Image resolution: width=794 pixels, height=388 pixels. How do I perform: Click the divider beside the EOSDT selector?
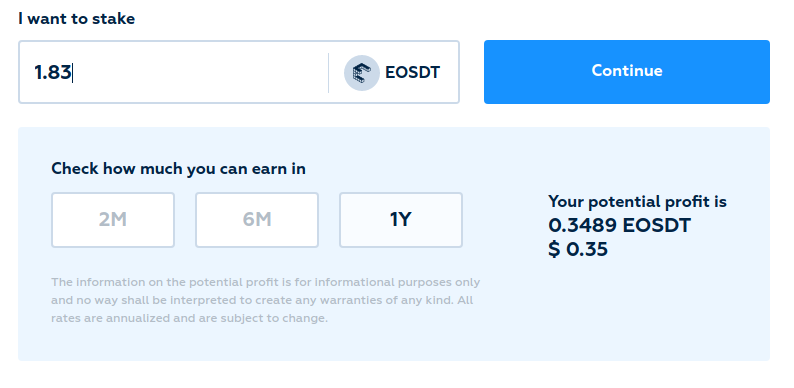click(x=328, y=72)
